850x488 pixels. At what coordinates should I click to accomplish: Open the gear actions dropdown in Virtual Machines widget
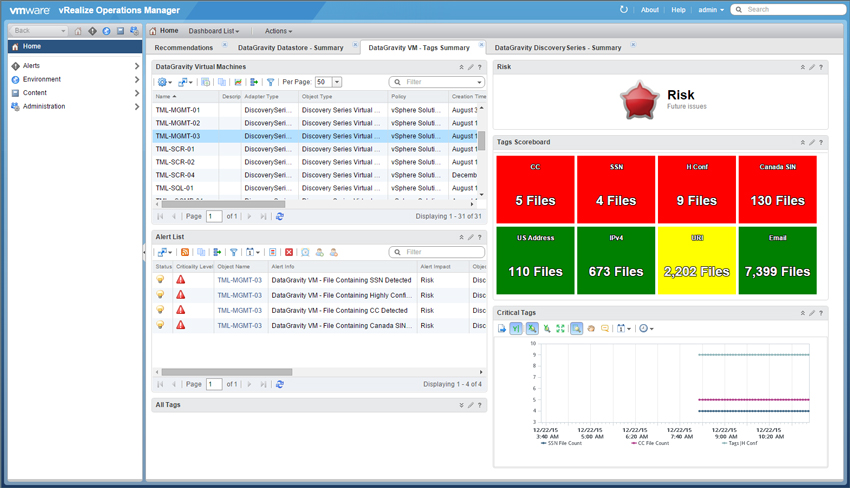point(165,82)
